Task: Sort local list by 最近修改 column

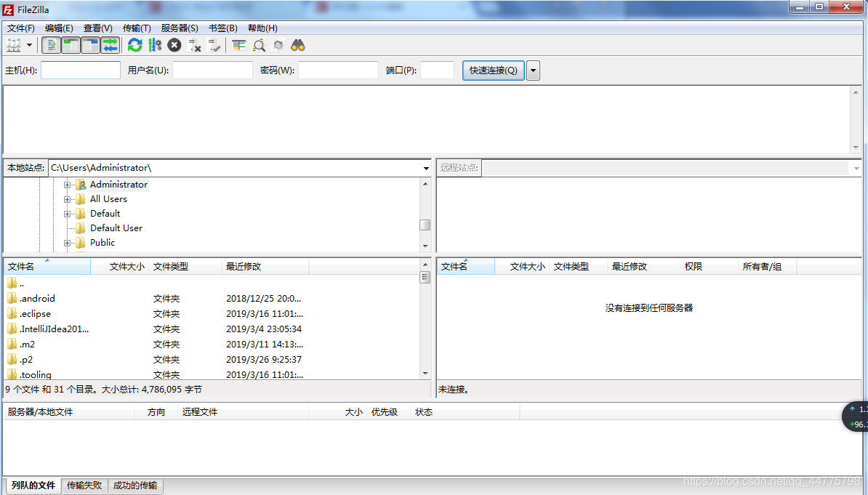Action: click(265, 267)
